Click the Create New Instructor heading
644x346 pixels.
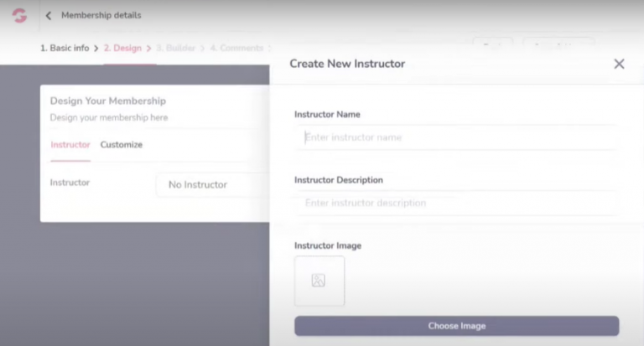(347, 64)
